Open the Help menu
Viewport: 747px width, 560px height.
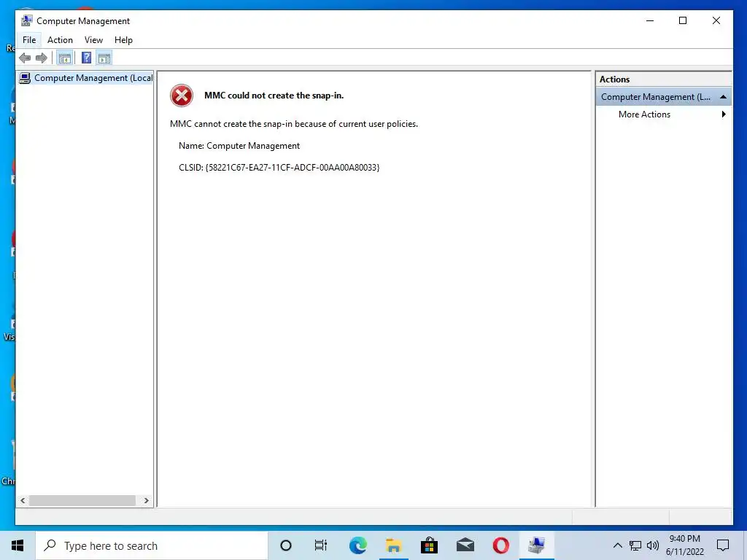click(123, 40)
